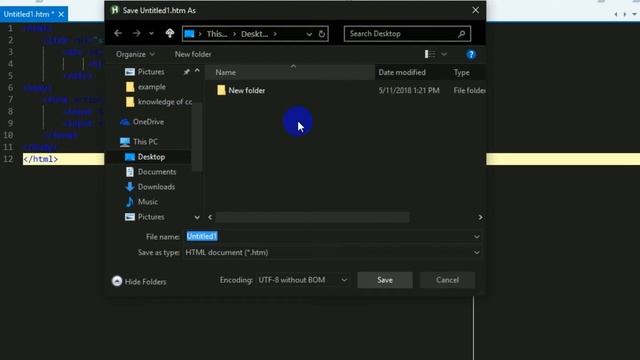Switch to Untitled1.htm editor tab
This screenshot has height=360, width=640.
(29, 14)
